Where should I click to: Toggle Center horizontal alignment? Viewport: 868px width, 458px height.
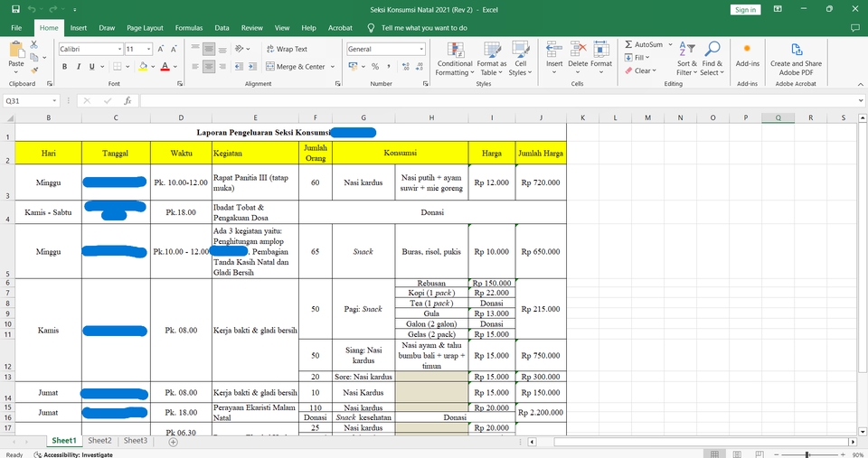pos(209,66)
